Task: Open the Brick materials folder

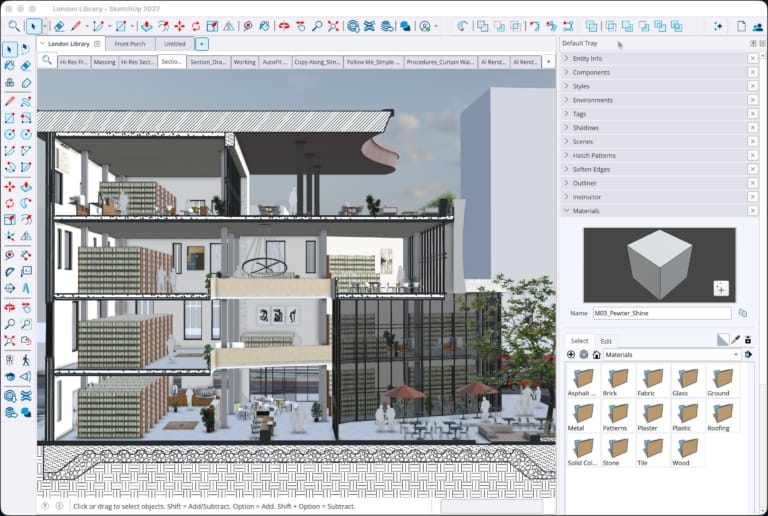Action: (618, 381)
